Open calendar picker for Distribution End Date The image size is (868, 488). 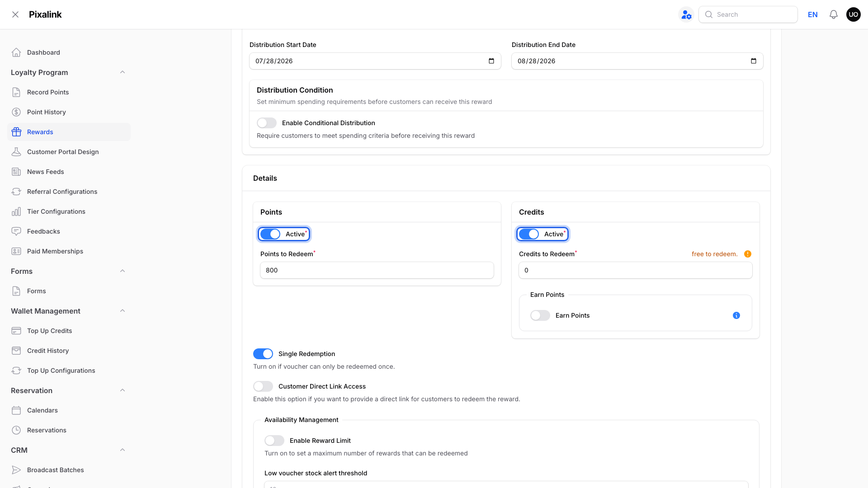pos(754,61)
